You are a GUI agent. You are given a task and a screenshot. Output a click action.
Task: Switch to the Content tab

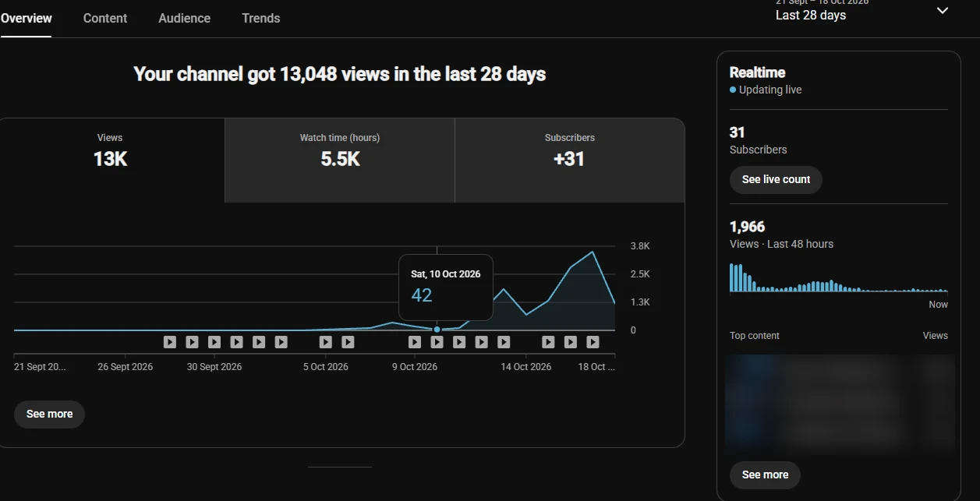click(x=105, y=18)
